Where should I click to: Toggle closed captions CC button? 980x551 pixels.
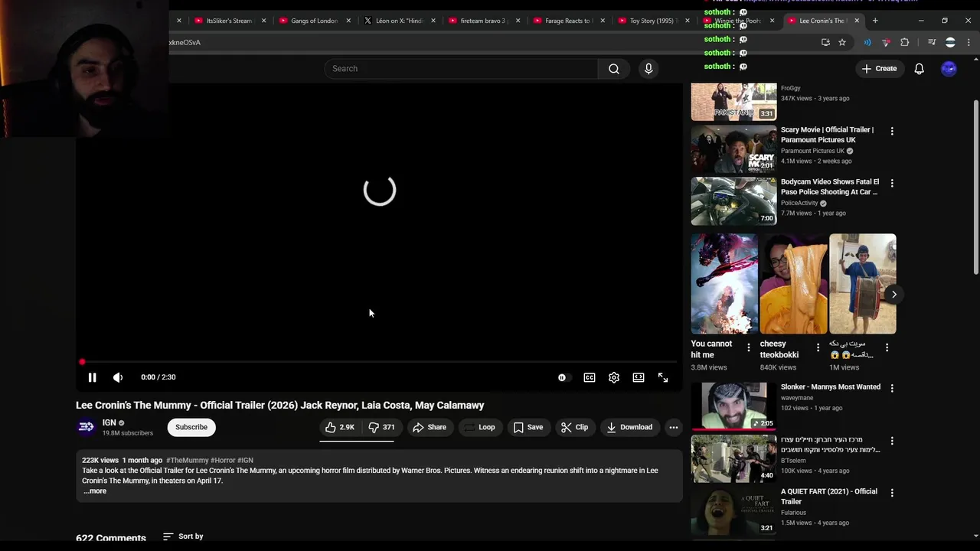coord(590,377)
